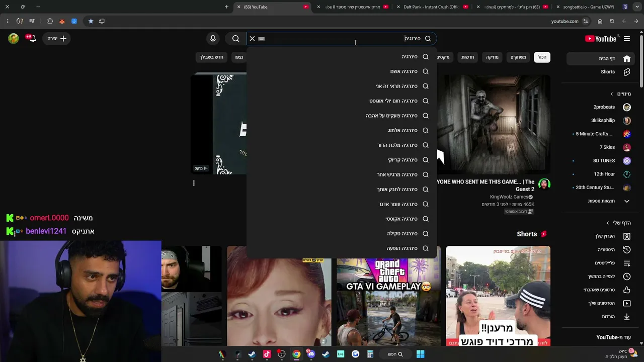Screen dimensions: 644x362
Task: Select the משחקים filter chip
Action: (x=518, y=57)
